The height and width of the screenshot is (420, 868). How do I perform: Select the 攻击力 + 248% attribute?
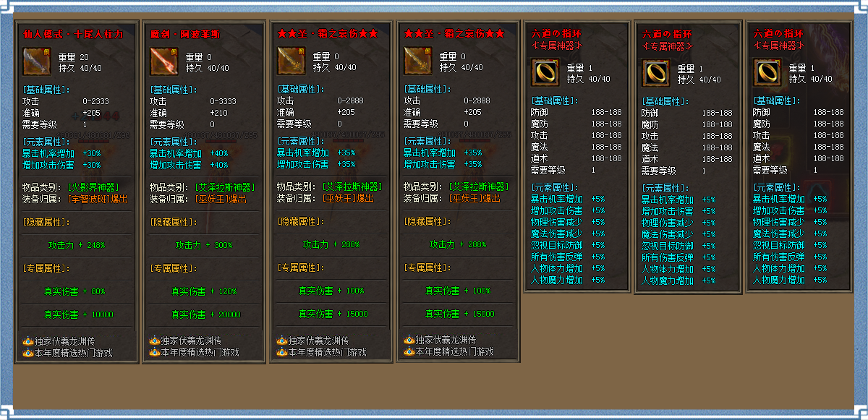76,245
